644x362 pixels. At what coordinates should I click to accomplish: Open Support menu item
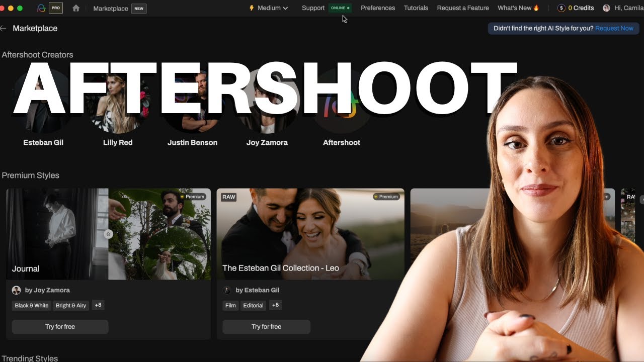point(313,8)
